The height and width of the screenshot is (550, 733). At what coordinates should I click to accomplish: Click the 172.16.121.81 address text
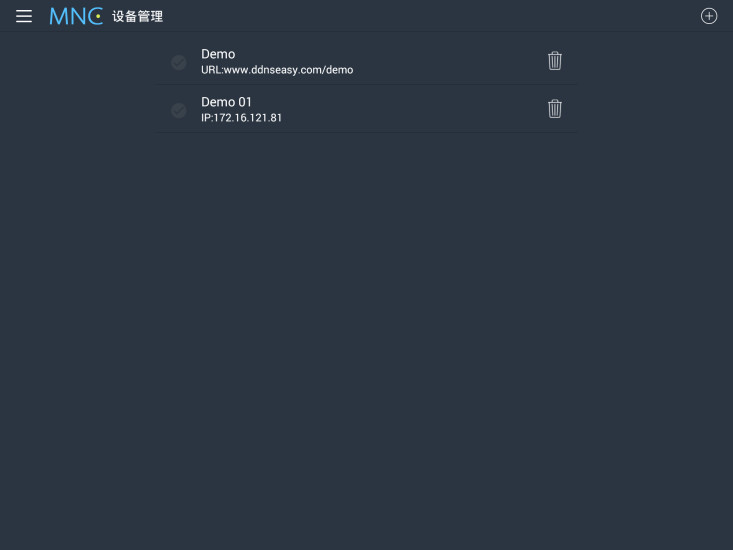pos(248,118)
